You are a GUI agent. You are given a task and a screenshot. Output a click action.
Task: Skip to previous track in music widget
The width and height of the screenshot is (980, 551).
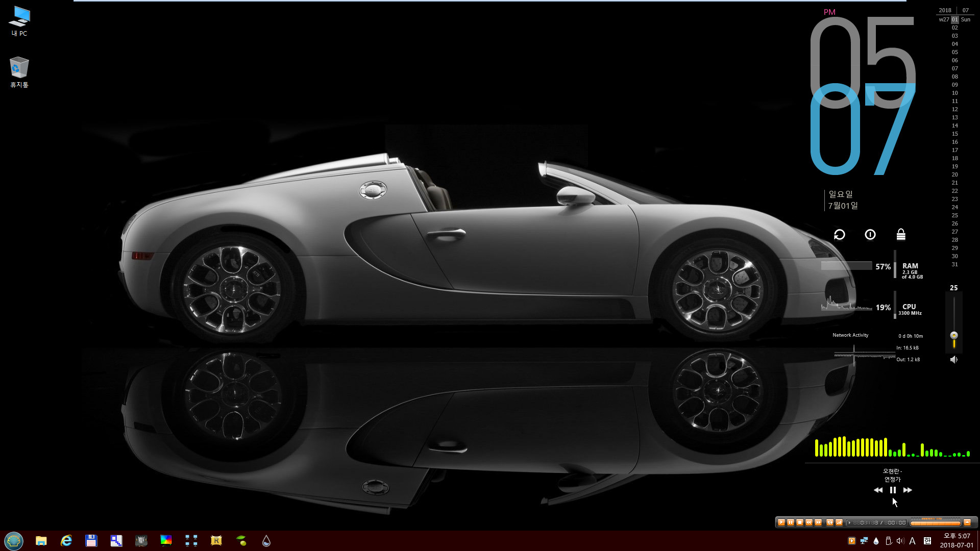pos(878,490)
